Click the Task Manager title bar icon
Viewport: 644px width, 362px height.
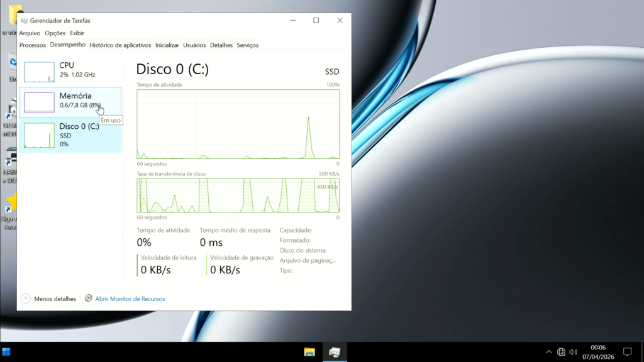point(24,21)
